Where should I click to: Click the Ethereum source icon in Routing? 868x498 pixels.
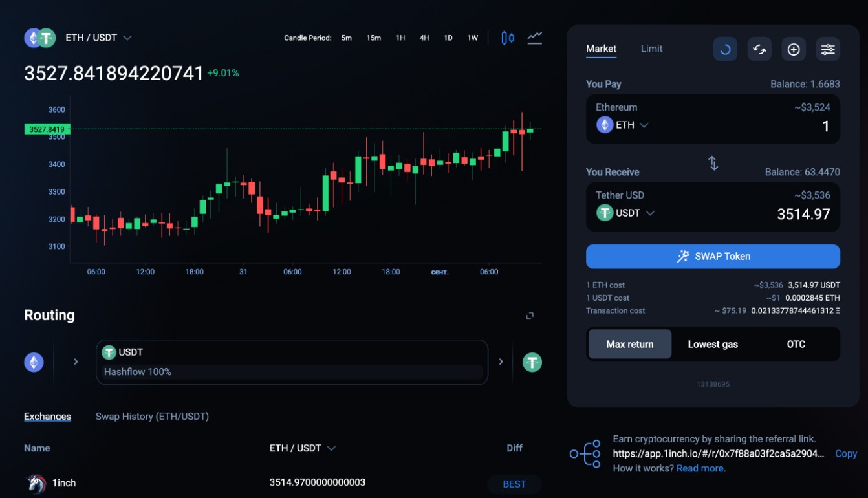[x=34, y=362]
